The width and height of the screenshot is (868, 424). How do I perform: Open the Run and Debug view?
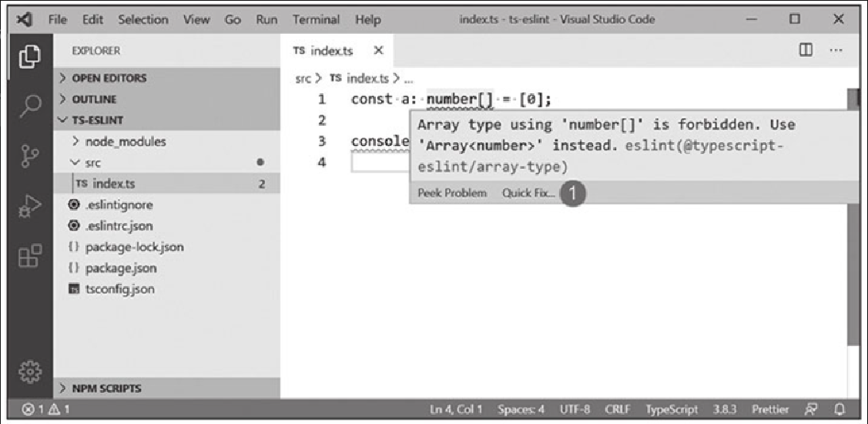29,207
